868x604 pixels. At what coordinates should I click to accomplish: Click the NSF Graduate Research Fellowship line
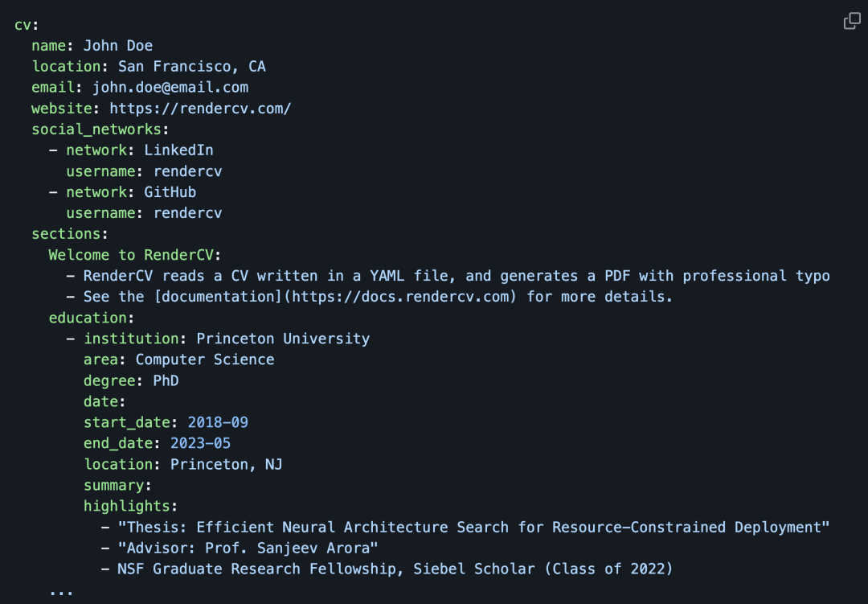[394, 569]
